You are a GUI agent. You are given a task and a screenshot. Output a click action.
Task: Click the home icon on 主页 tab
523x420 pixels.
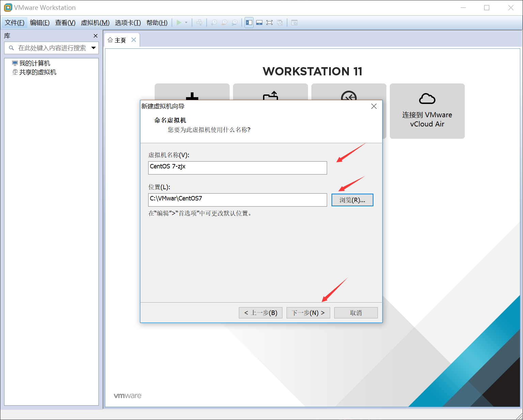110,40
